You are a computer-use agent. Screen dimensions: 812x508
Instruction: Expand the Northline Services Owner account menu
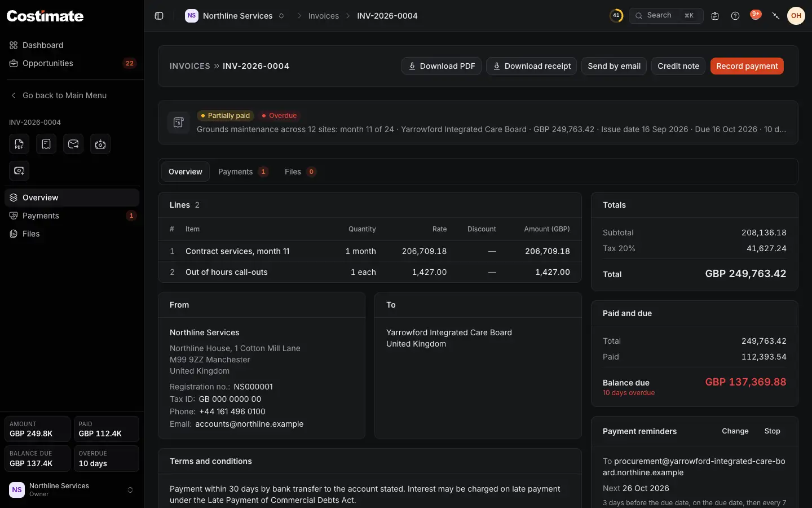coord(72,490)
